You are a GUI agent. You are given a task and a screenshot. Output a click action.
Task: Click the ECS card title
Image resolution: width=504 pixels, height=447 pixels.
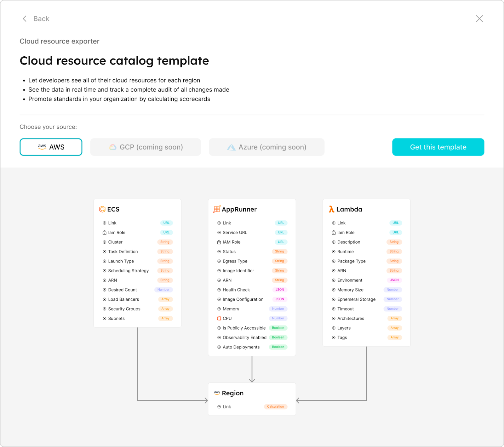coord(113,209)
